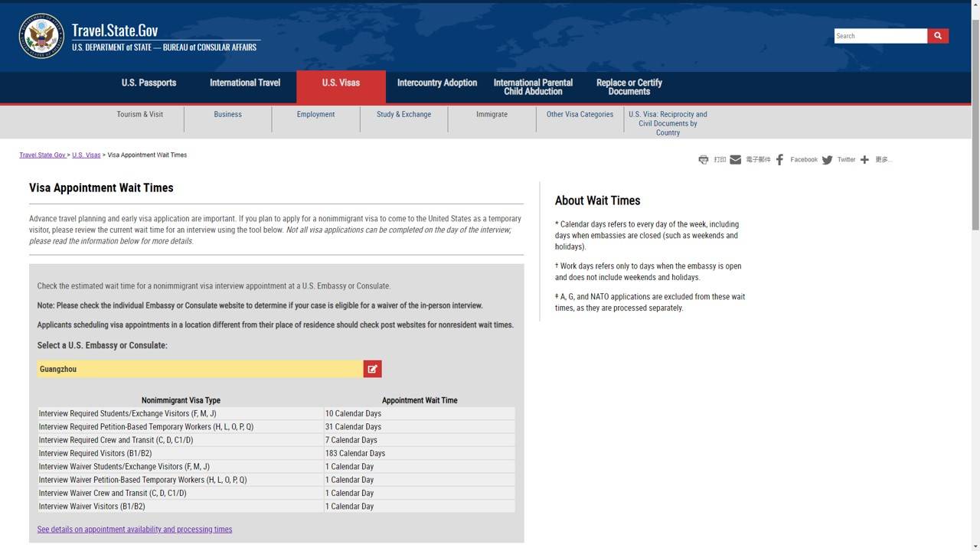Click the Guangzhou embassy selection field
The height and width of the screenshot is (551, 980).
coord(199,369)
